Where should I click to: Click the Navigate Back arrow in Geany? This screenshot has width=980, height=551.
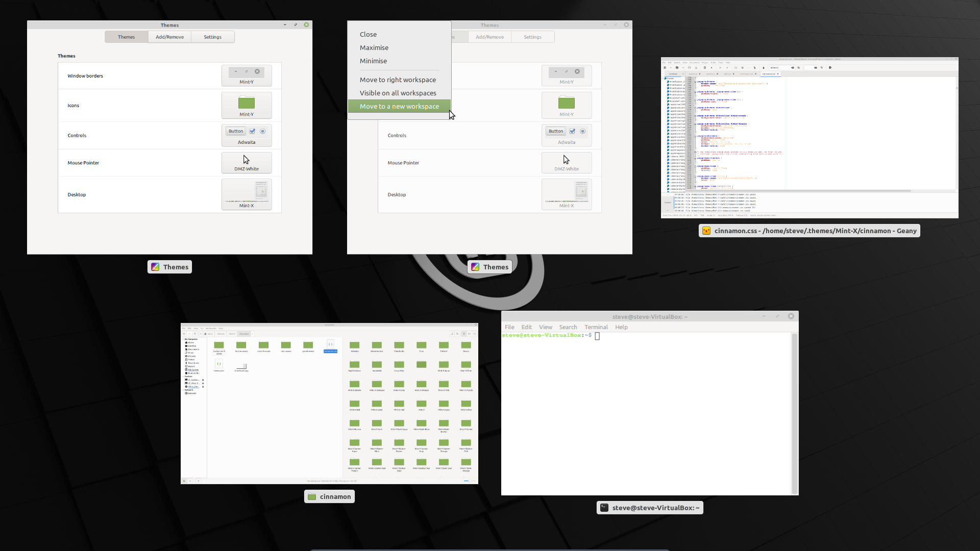[x=721, y=68]
